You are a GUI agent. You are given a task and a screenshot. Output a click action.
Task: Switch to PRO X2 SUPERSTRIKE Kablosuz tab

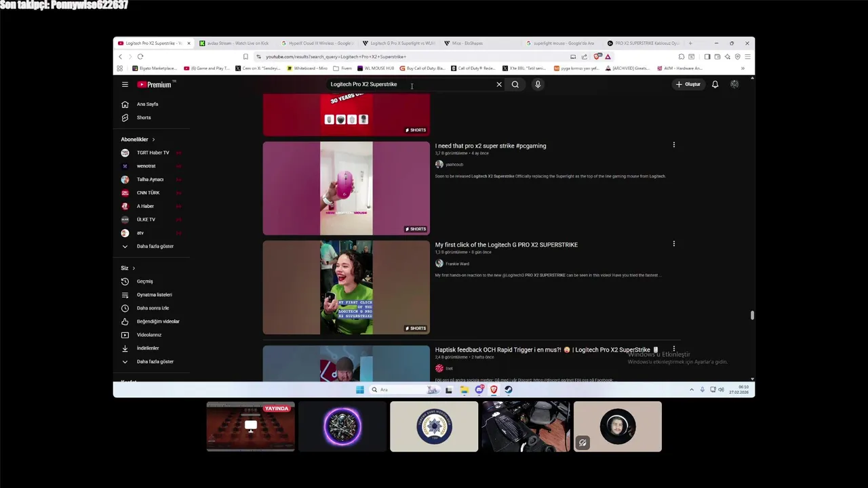click(x=643, y=43)
